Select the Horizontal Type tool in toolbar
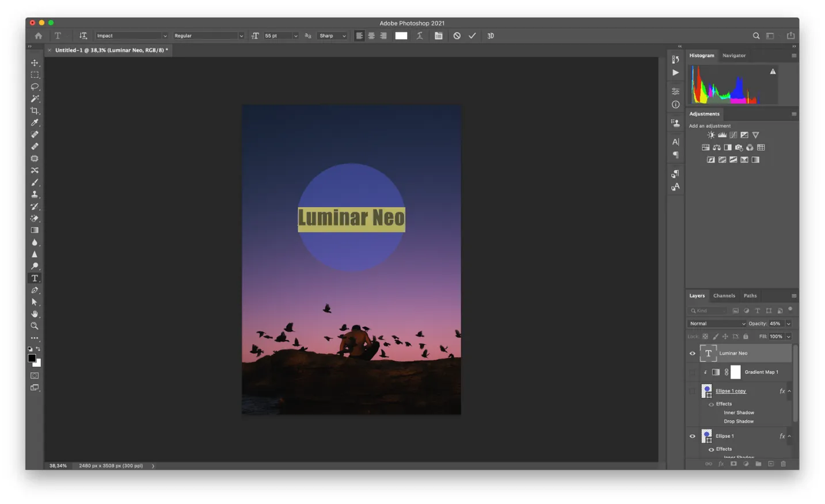This screenshot has width=825, height=504. point(35,278)
